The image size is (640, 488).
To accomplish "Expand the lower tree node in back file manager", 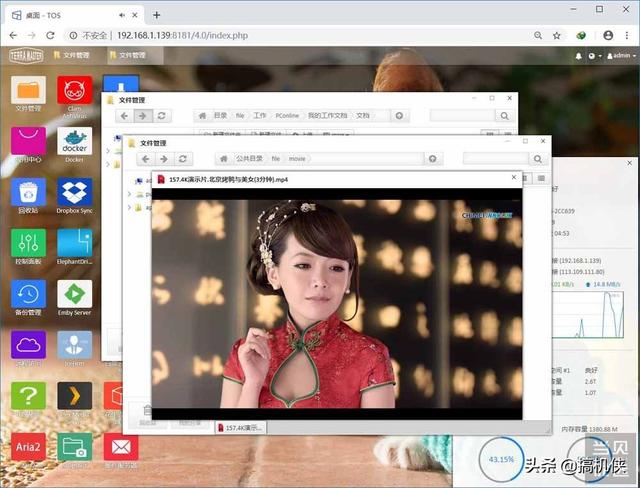I will tap(108, 164).
